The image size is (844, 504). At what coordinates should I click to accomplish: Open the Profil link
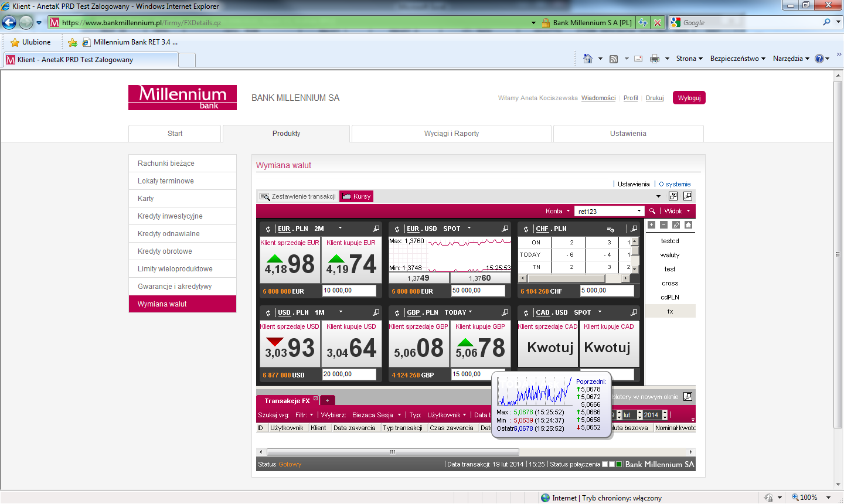point(631,98)
